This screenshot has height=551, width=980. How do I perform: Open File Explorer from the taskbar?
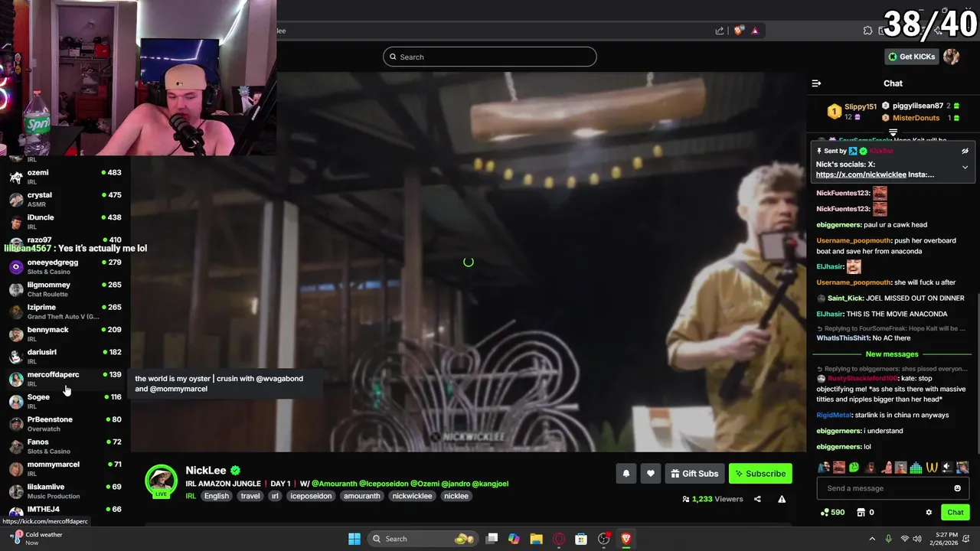point(536,539)
